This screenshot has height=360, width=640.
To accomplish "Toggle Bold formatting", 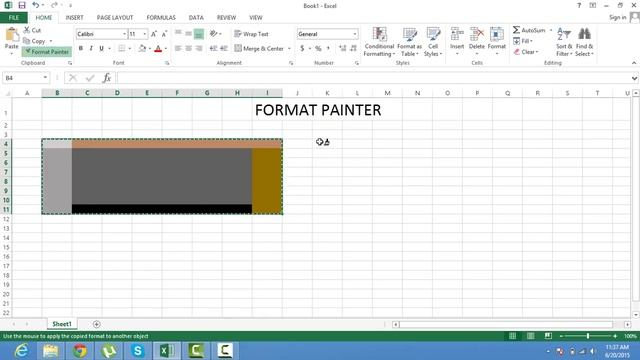I will [x=81, y=49].
